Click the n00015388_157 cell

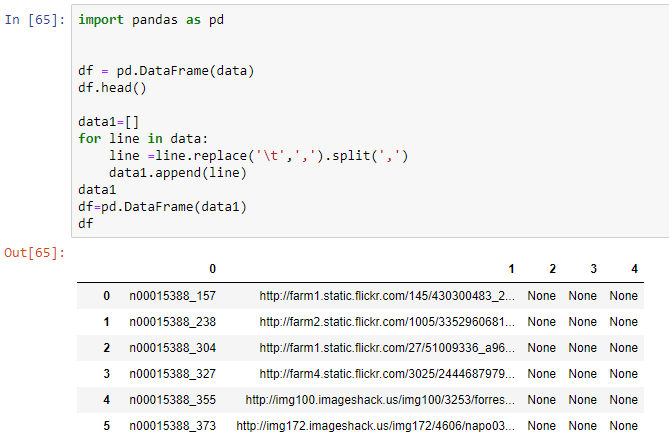point(172,296)
